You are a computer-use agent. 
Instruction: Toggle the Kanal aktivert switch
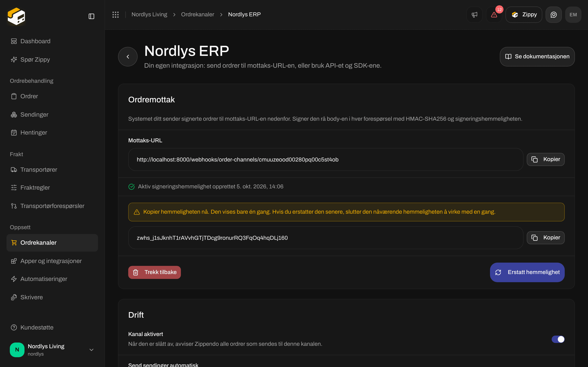(x=558, y=339)
